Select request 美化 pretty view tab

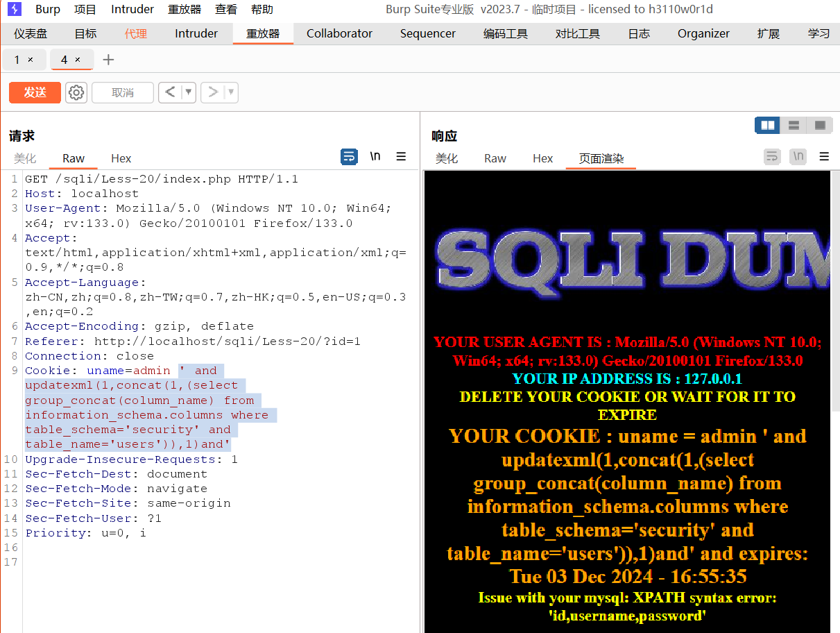tap(25, 158)
